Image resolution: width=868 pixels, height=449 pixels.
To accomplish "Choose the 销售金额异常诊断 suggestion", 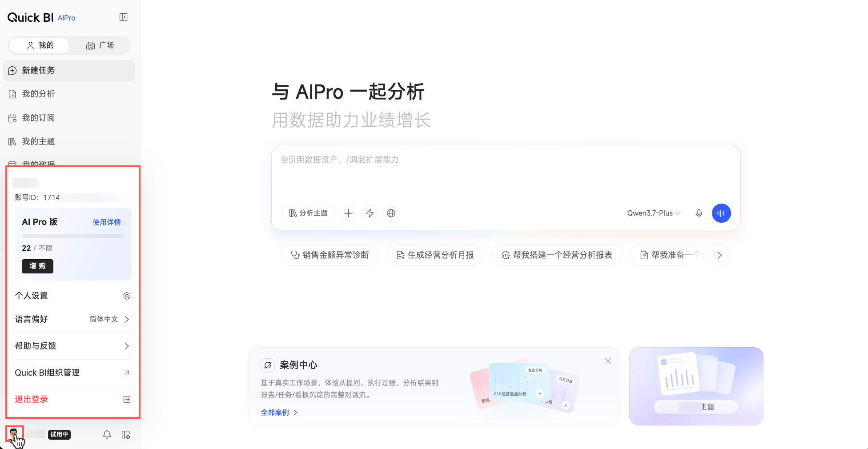I will [330, 255].
